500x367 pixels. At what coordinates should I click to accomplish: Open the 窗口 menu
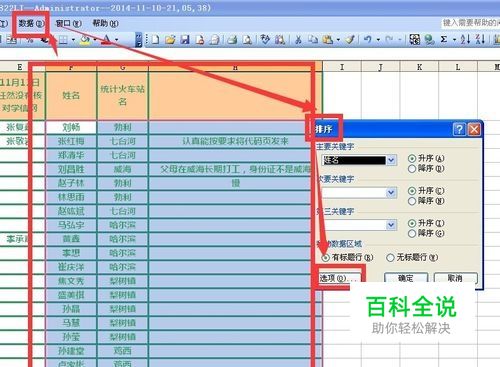click(68, 23)
